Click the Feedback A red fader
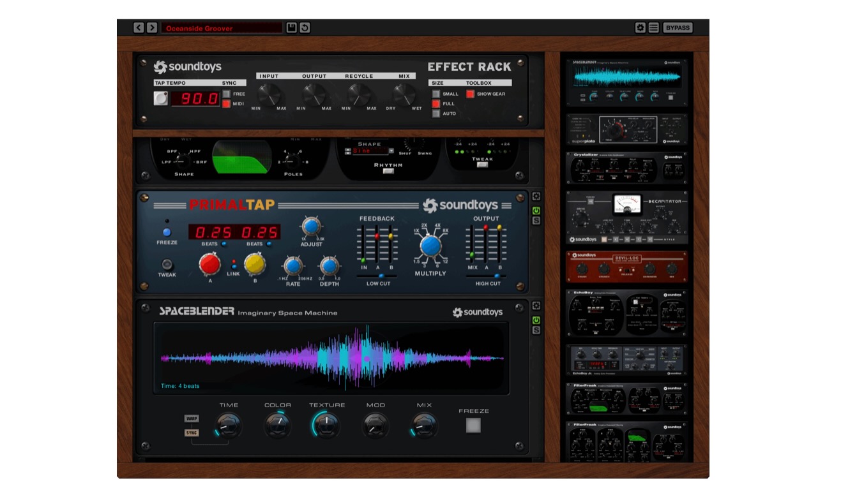The width and height of the screenshot is (841, 504). pos(377,236)
